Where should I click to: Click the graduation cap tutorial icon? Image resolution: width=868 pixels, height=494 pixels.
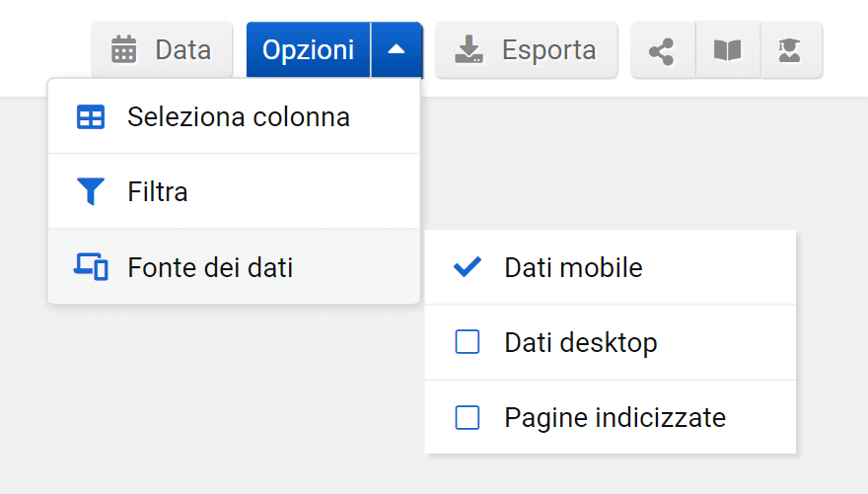789,50
